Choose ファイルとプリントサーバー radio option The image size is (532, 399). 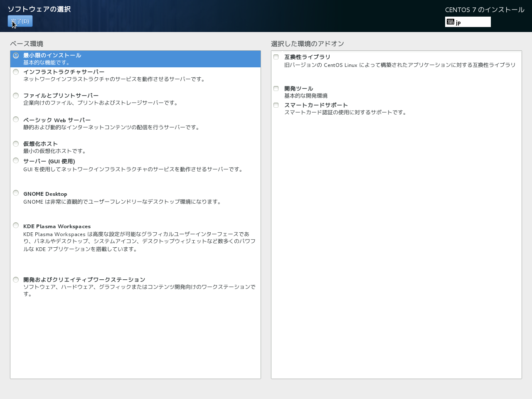(x=16, y=96)
